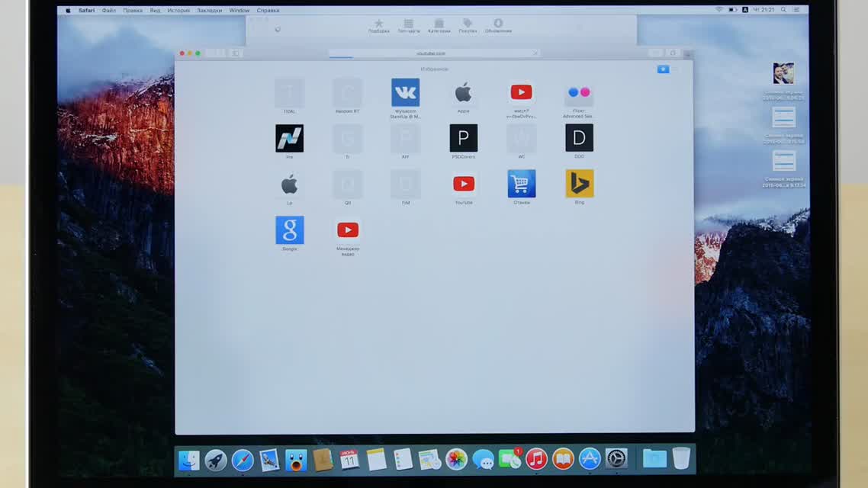Open App Store in the Dock

pyautogui.click(x=590, y=459)
